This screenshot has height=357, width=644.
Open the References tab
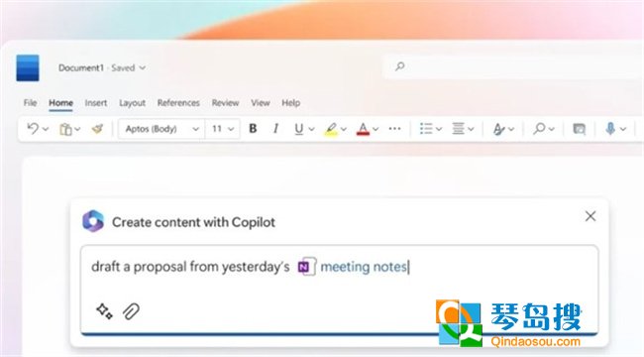(178, 103)
